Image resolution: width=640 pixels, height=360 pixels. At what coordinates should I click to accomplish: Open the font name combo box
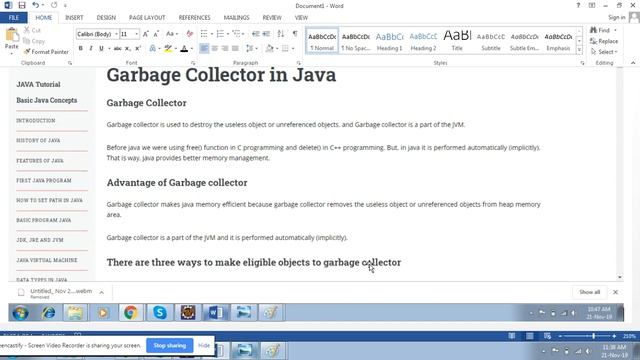pos(98,34)
